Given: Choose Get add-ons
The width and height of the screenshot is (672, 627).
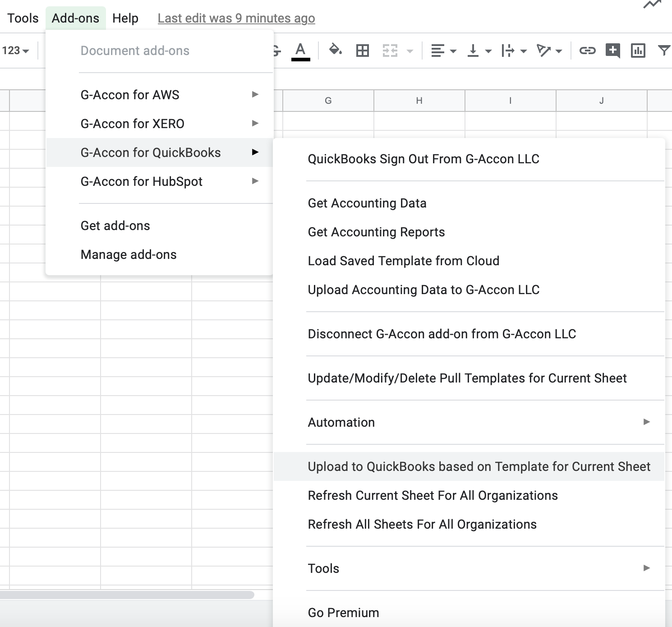Looking at the screenshot, I should [160, 226].
